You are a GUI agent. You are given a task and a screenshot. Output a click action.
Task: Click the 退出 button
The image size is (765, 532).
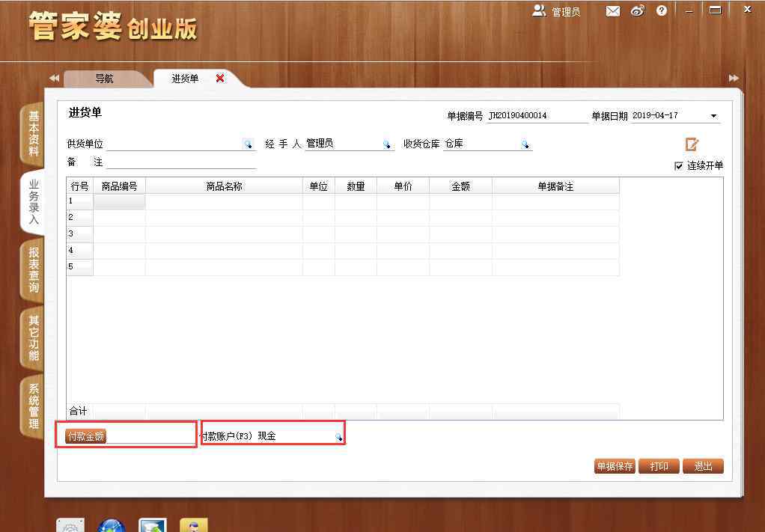click(x=703, y=466)
